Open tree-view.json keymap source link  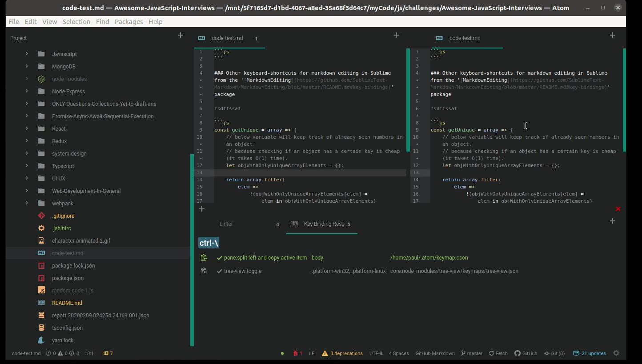454,271
